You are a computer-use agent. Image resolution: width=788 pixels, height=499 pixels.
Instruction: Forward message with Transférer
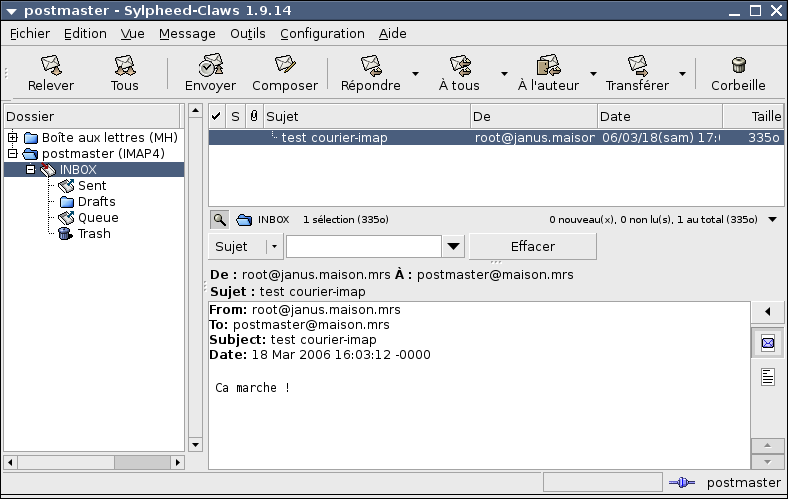click(637, 73)
